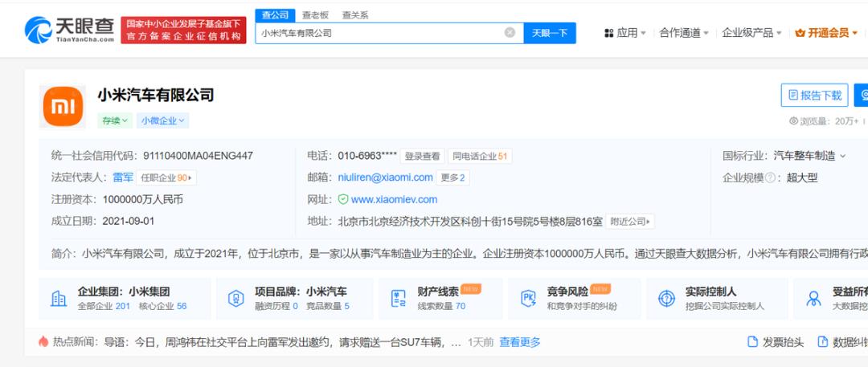
Task: Open 融资历程 0 link
Action: pos(276,306)
